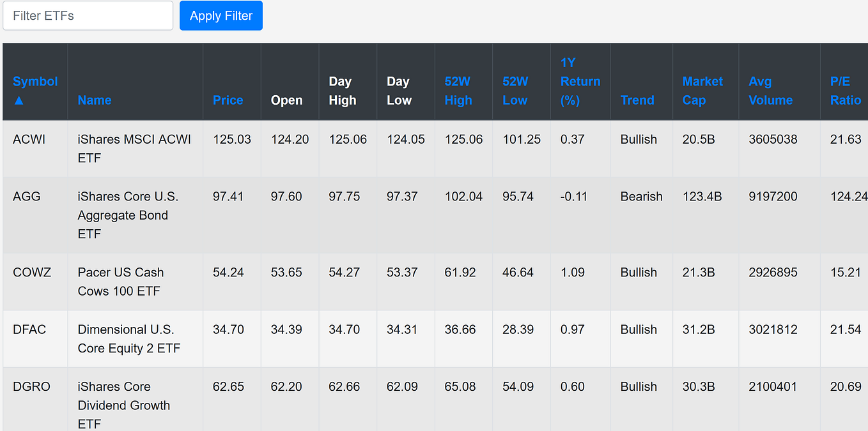
Task: Click the Bearish trend cell for AGG
Action: [x=641, y=197]
